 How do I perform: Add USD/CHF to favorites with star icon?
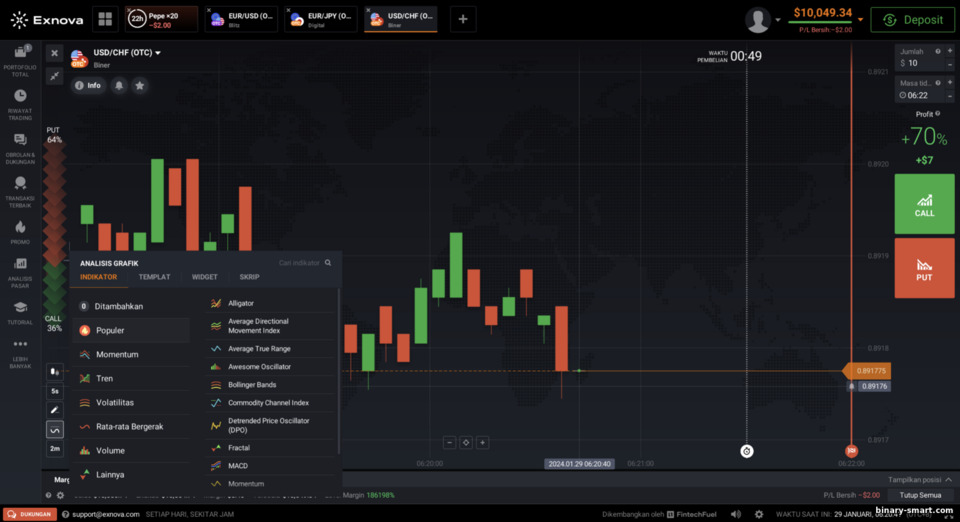click(x=140, y=86)
